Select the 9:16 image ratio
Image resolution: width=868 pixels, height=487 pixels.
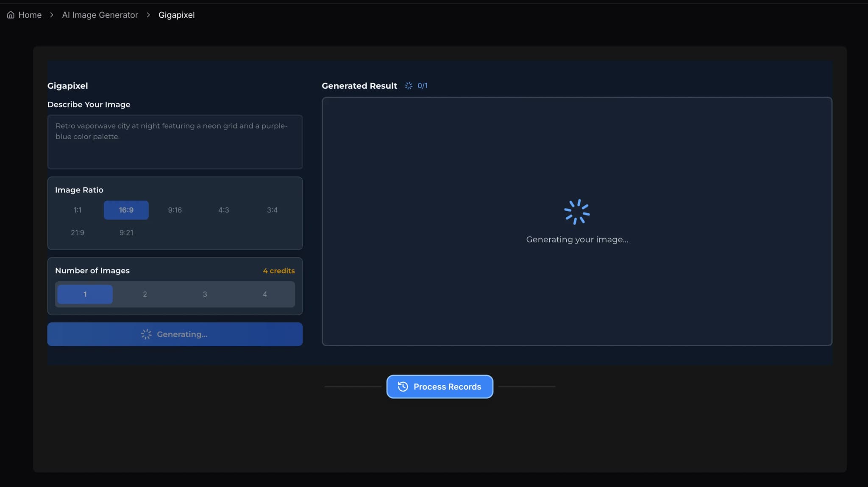175,210
